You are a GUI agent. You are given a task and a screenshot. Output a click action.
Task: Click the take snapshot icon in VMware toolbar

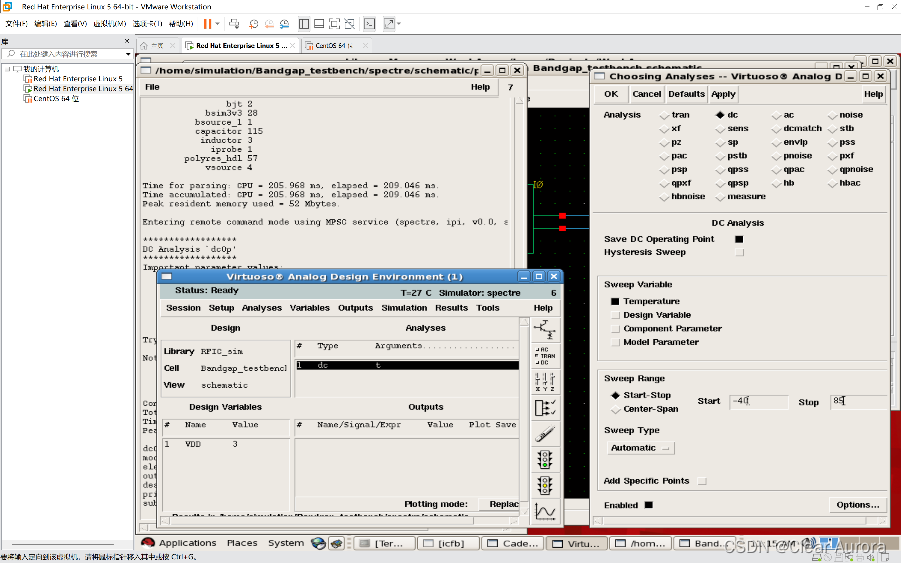pos(253,24)
